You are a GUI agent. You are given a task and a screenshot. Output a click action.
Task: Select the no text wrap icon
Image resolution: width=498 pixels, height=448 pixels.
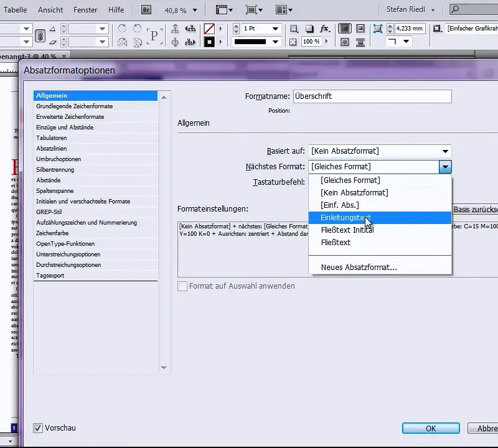tap(344, 29)
